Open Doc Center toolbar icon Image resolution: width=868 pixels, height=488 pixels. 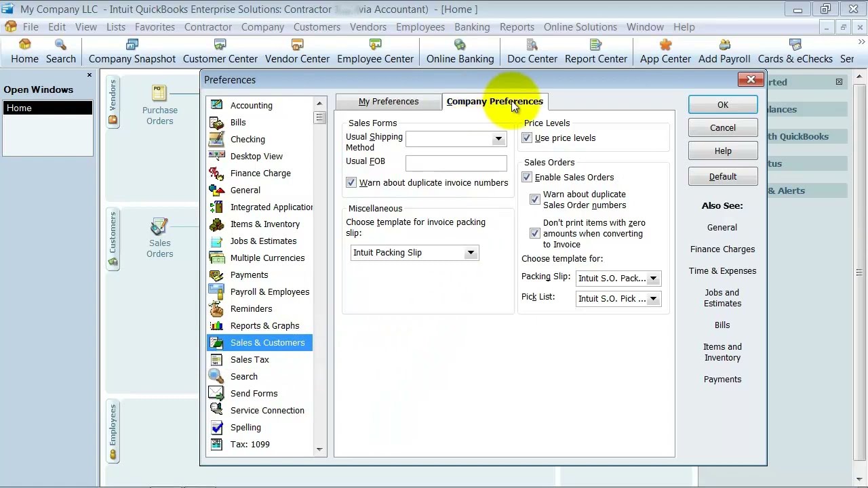(x=532, y=52)
